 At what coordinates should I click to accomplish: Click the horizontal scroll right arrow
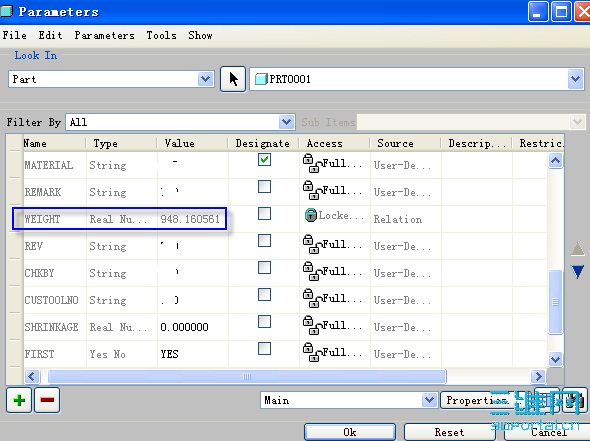click(538, 376)
